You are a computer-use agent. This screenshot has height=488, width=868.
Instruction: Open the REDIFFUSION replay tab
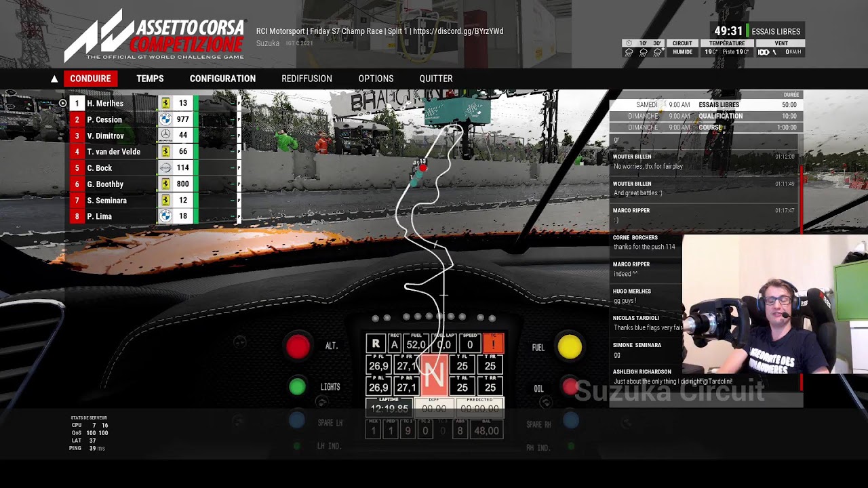(x=307, y=79)
